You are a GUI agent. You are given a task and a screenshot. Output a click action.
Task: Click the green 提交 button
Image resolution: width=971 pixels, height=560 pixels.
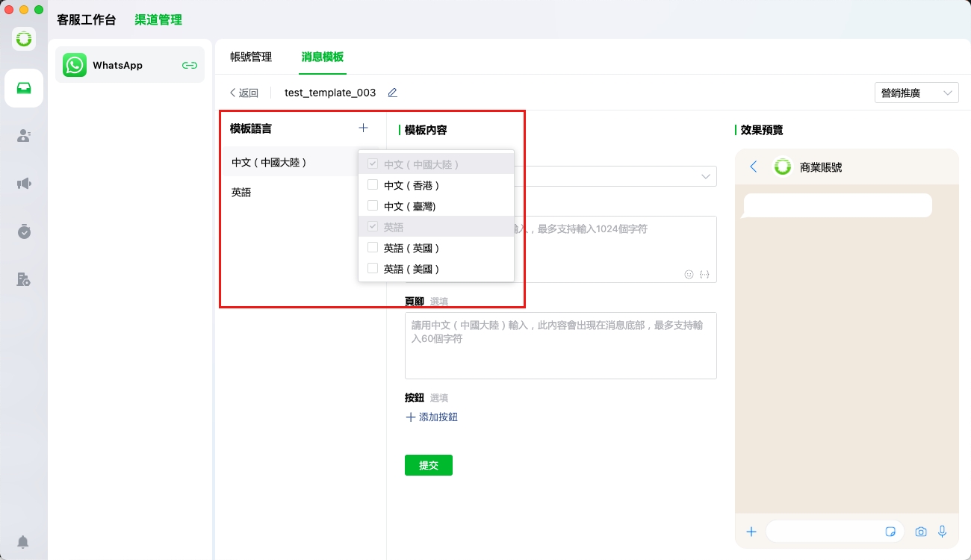coord(428,465)
